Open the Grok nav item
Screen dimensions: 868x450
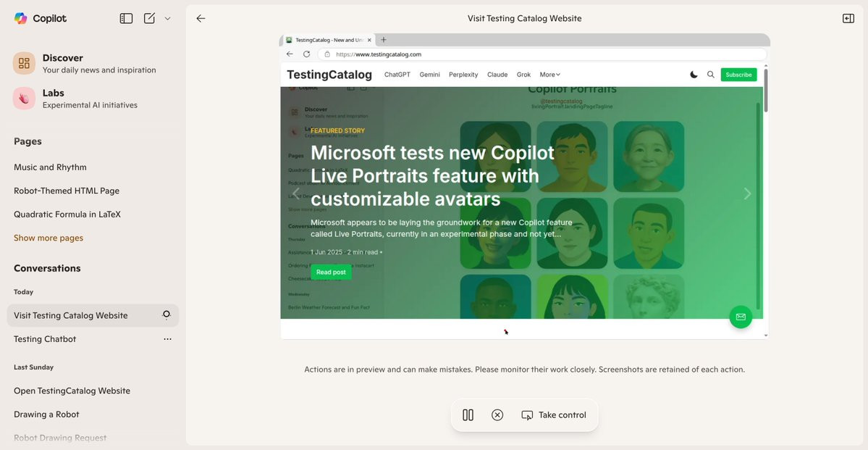(x=523, y=75)
